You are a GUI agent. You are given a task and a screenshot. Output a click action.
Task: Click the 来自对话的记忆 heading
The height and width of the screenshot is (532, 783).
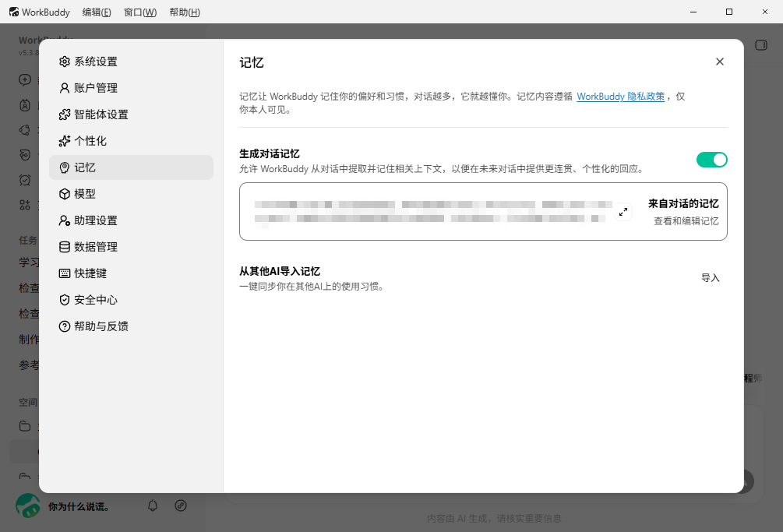click(x=683, y=203)
